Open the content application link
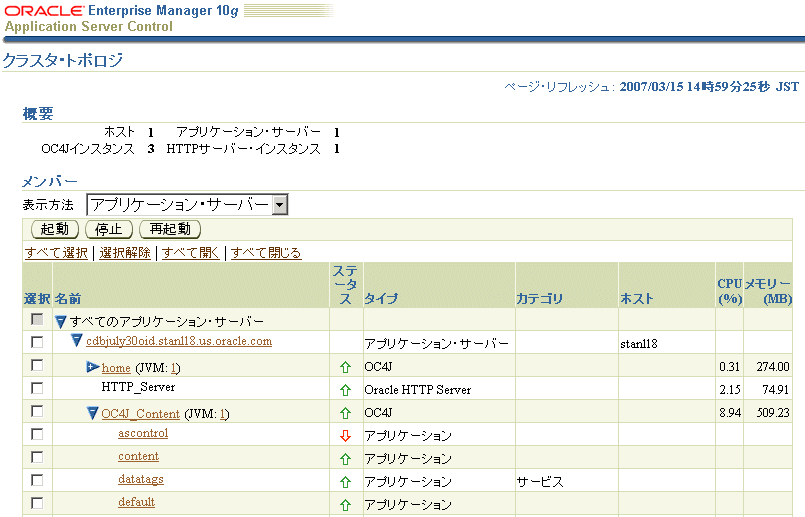Viewport: 805px width, 517px height. (x=139, y=456)
